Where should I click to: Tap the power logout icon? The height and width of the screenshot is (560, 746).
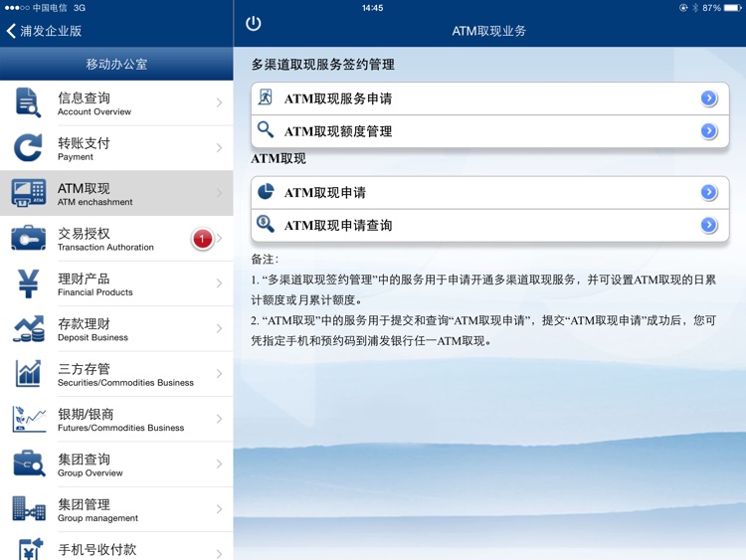[x=253, y=24]
